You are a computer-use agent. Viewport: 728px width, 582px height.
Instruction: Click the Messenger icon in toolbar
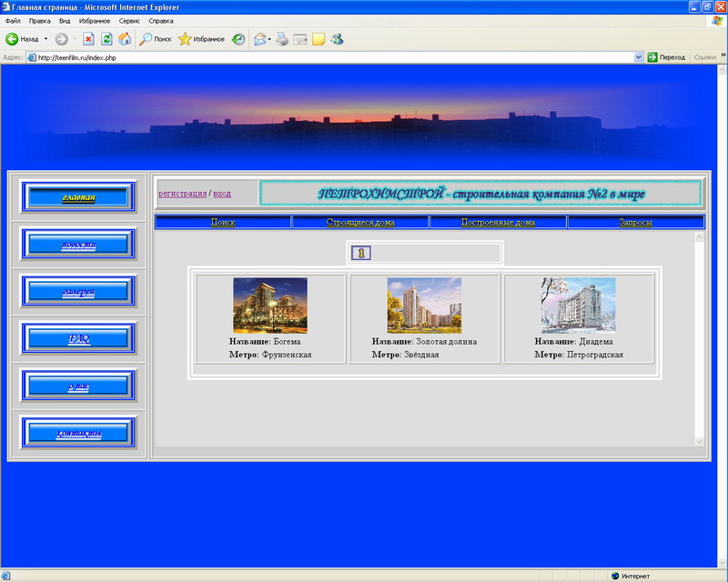point(337,39)
